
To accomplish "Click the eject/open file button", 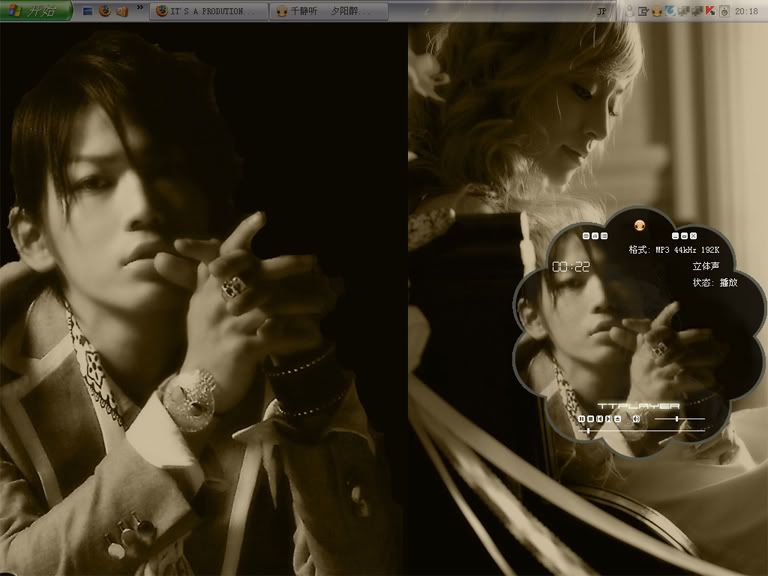I will click(618, 418).
